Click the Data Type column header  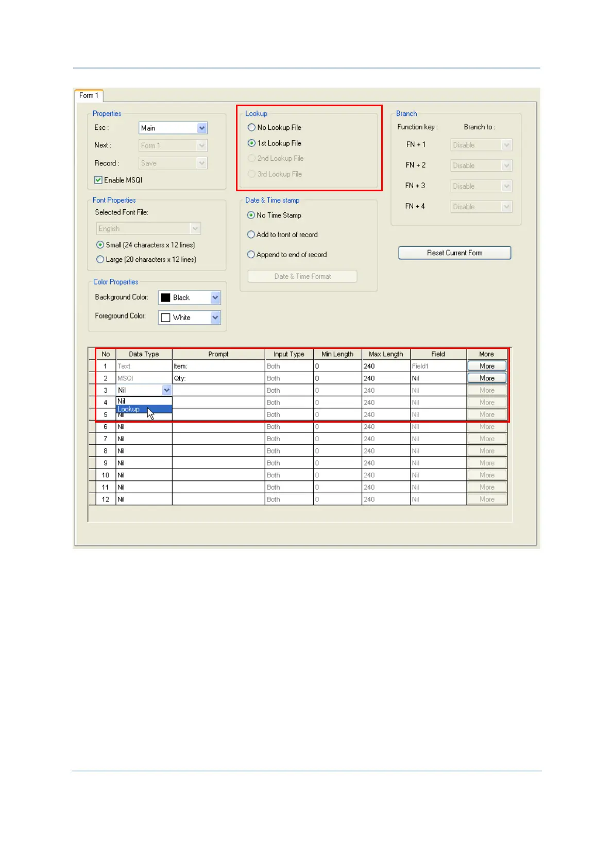[144, 354]
